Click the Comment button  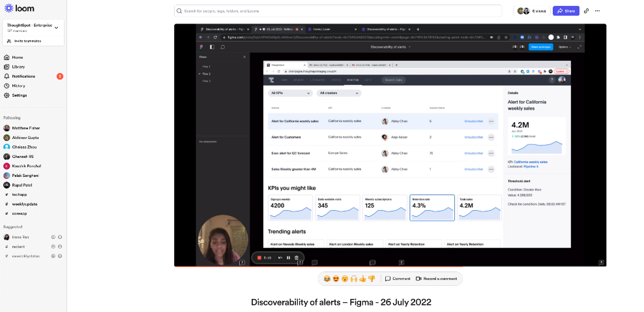point(398,279)
